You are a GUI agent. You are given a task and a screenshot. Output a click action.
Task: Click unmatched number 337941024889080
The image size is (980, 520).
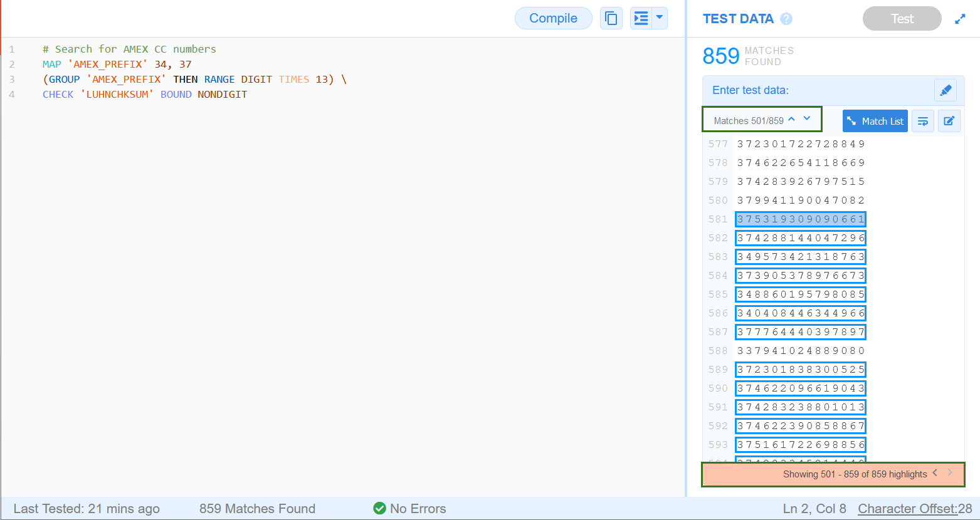(x=801, y=351)
